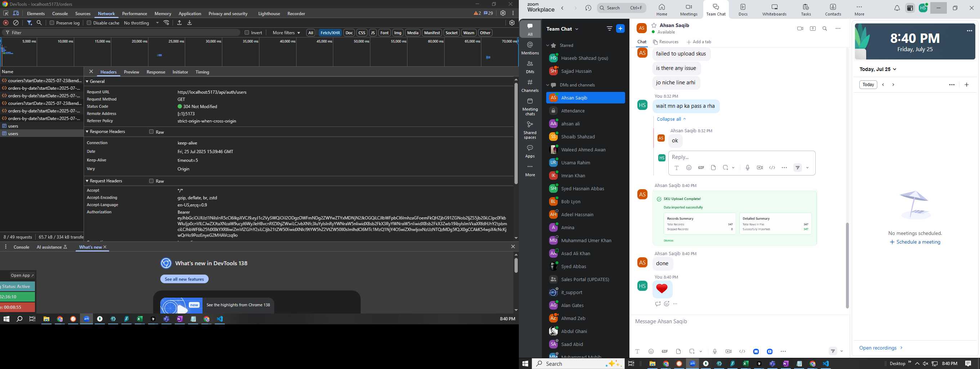
Task: Switch to the AI assistance drawer tab
Action: click(x=52, y=247)
